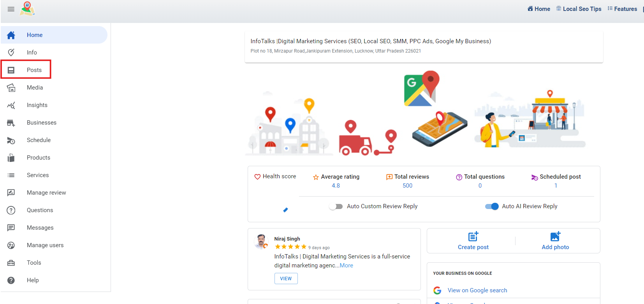Click the blue pencil edit icon

point(285,210)
